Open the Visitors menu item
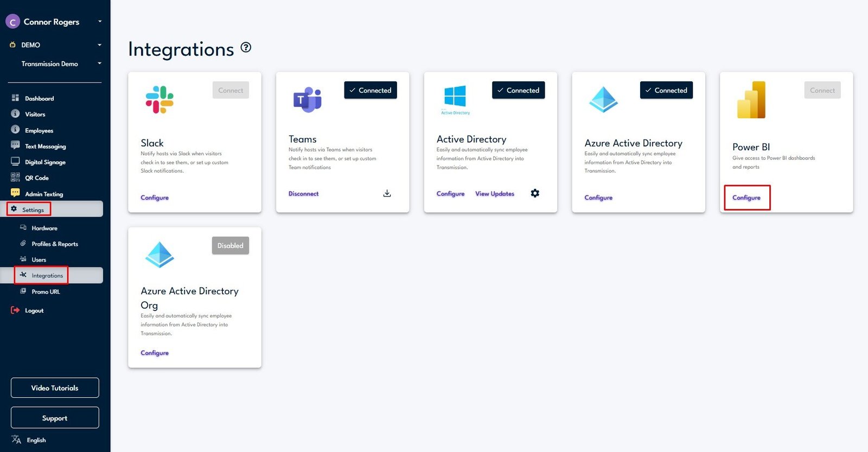Viewport: 868px width, 452px height. pos(35,114)
